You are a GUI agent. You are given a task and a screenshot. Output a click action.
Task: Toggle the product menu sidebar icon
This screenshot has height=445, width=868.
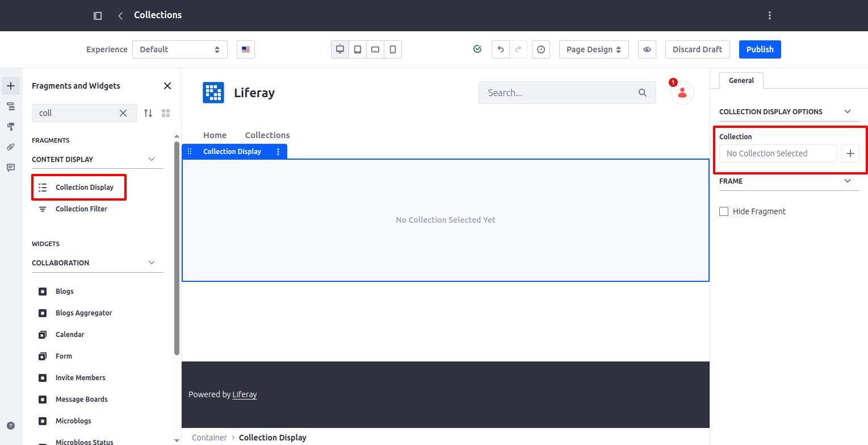(x=98, y=16)
